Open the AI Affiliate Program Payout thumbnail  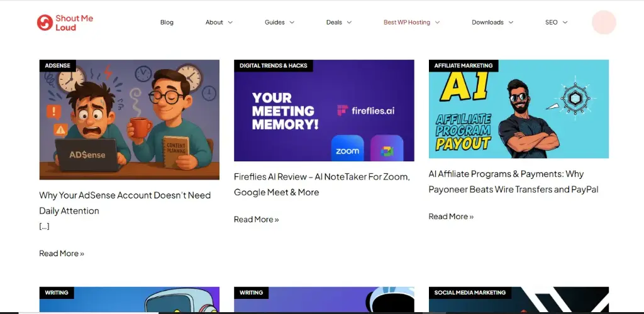pyautogui.click(x=519, y=109)
